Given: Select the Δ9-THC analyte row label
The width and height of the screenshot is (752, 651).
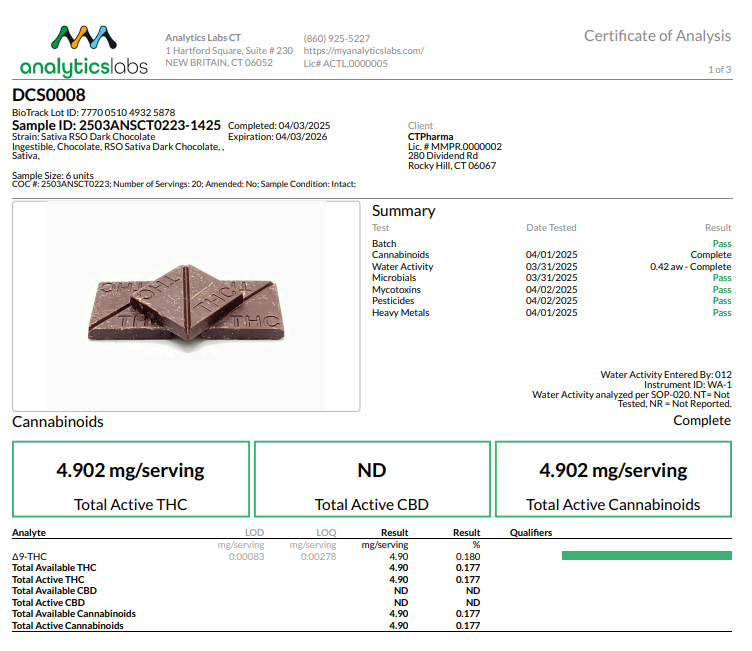Looking at the screenshot, I should coord(29,556).
